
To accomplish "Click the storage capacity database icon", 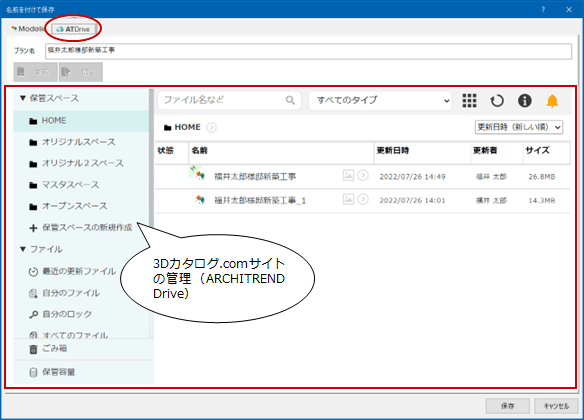I will tap(33, 372).
